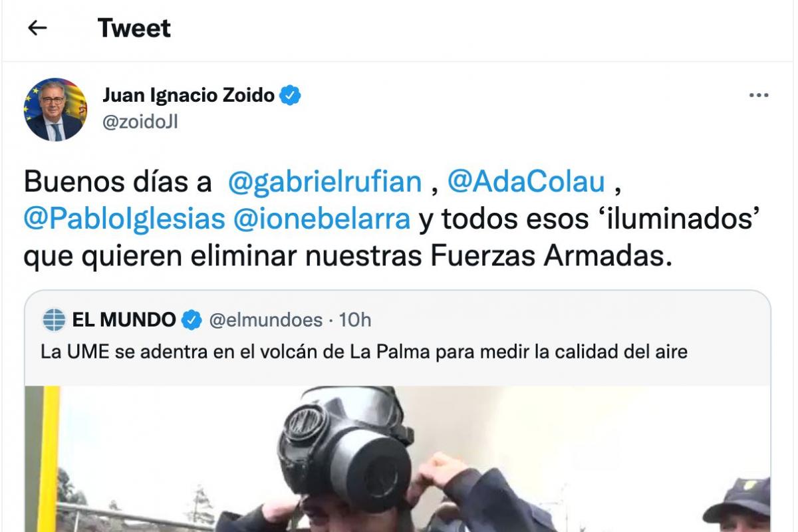Open the EL MUNDO account name
This screenshot has width=798, height=532.
point(124,320)
